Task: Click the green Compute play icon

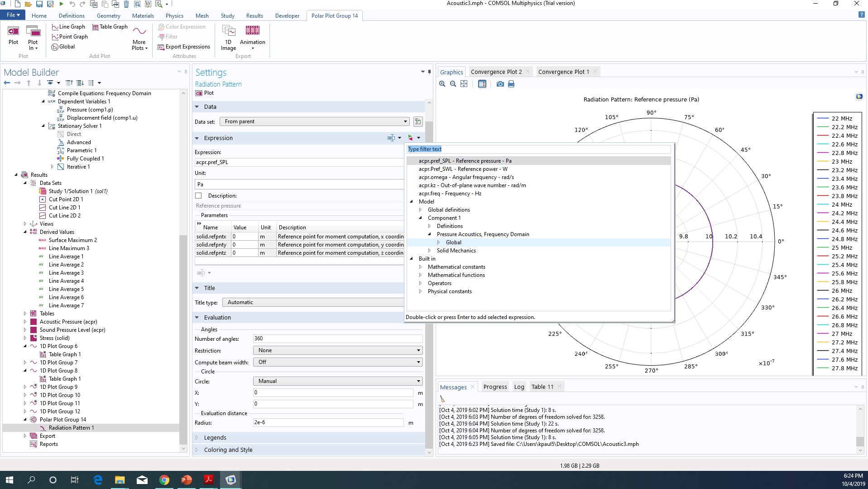Action: coord(61,4)
